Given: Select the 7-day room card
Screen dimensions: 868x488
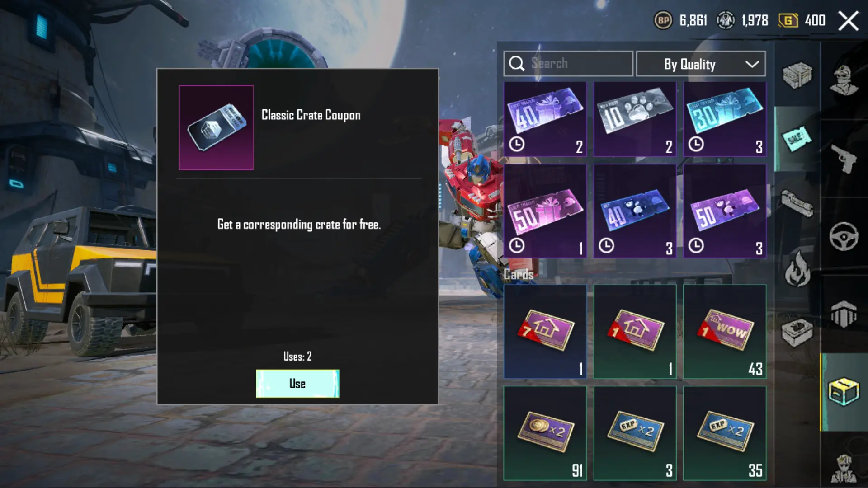Looking at the screenshot, I should pos(545,332).
